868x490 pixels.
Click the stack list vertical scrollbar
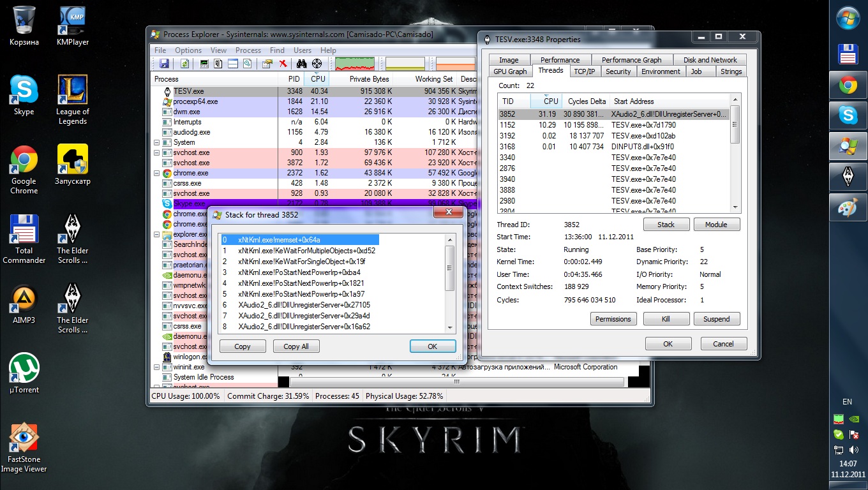[450, 283]
